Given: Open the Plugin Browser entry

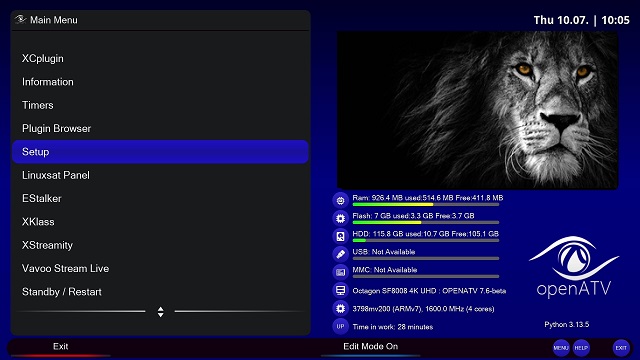Looking at the screenshot, I should coord(160,128).
